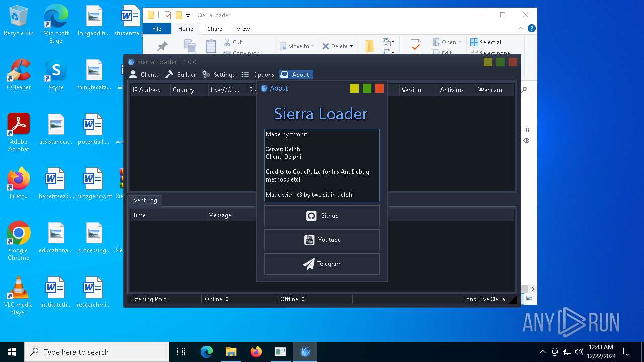The image size is (644, 362).
Task: Click the Time column in Event Log
Action: pyautogui.click(x=168, y=215)
